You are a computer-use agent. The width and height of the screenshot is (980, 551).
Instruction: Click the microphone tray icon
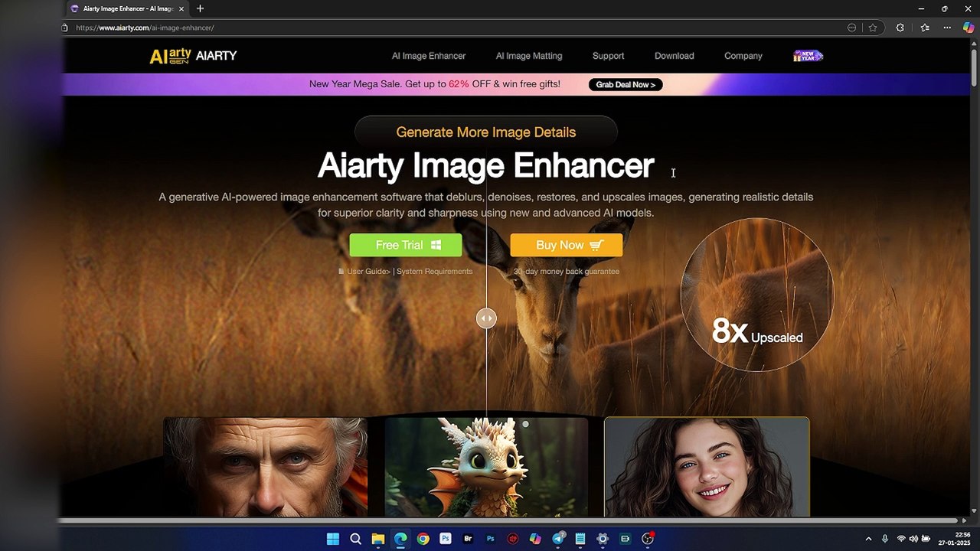coord(885,539)
